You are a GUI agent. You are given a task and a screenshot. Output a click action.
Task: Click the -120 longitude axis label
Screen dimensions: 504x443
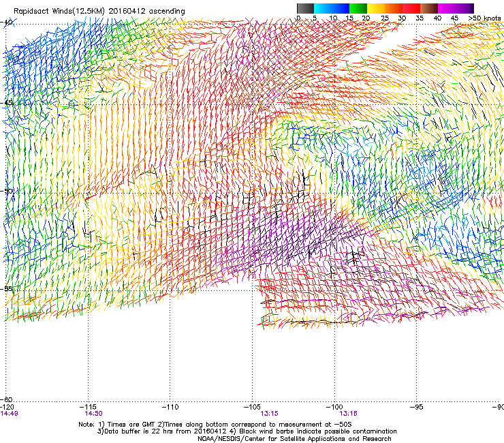[x=7, y=408]
